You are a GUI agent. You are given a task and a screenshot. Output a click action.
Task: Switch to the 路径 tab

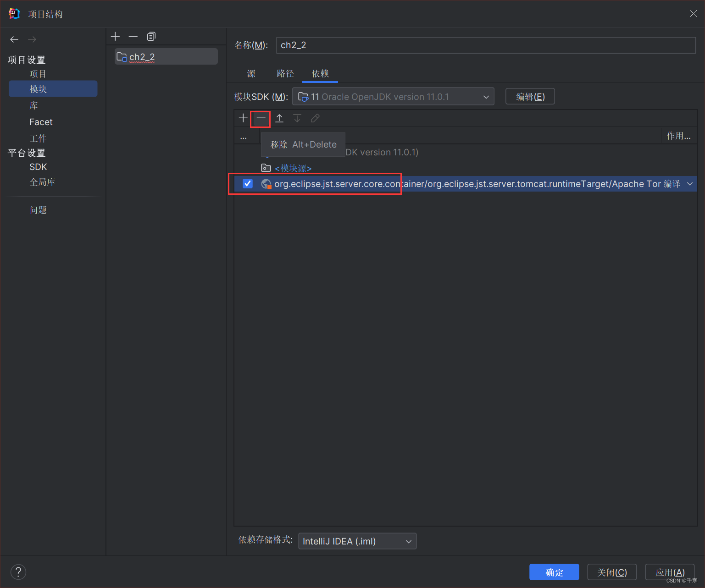coord(285,73)
